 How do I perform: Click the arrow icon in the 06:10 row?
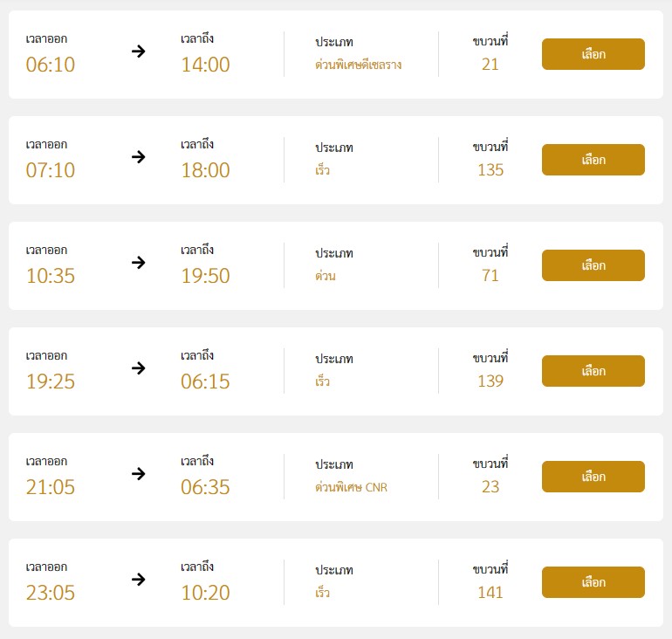pyautogui.click(x=139, y=52)
